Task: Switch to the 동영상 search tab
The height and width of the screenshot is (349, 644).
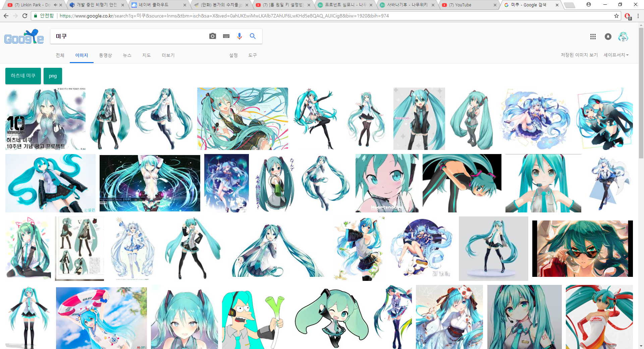Action: click(x=105, y=55)
